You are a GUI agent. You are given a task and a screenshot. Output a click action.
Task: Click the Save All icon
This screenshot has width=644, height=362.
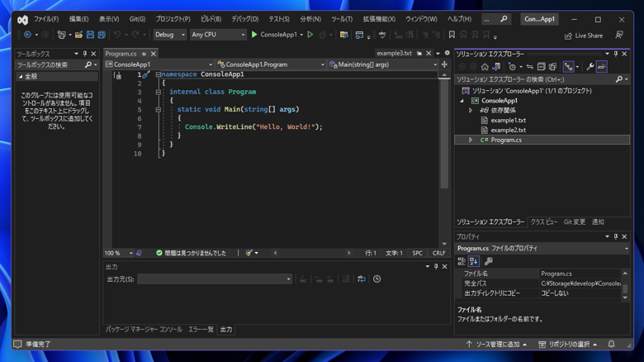tap(102, 35)
